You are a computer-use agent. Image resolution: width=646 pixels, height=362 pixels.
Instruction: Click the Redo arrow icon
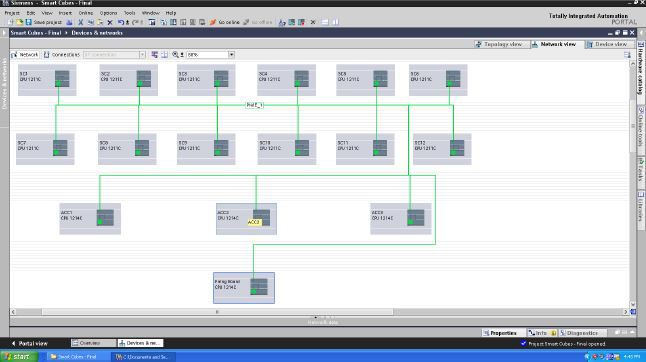pyautogui.click(x=136, y=22)
